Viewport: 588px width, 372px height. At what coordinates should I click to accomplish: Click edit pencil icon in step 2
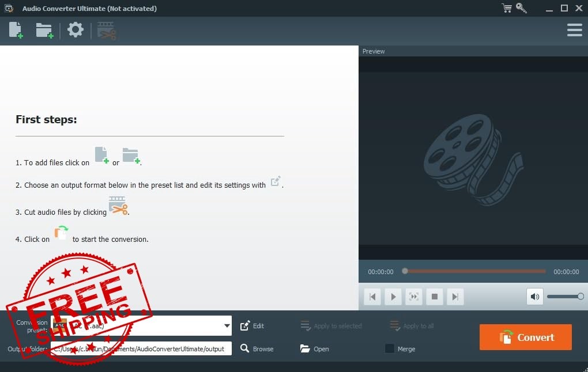[x=276, y=181]
